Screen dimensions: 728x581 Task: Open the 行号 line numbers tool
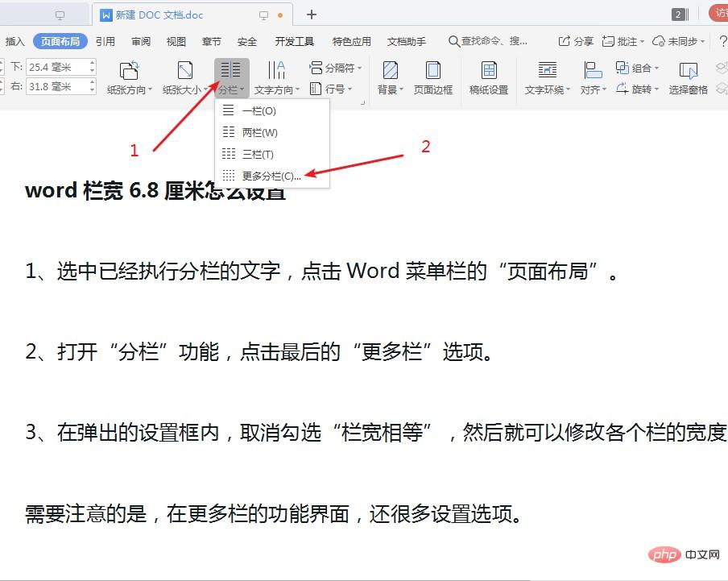[331, 89]
